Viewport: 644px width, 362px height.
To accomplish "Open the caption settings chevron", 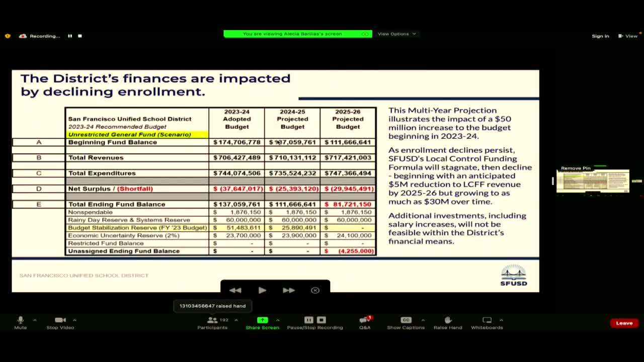I will (x=423, y=320).
